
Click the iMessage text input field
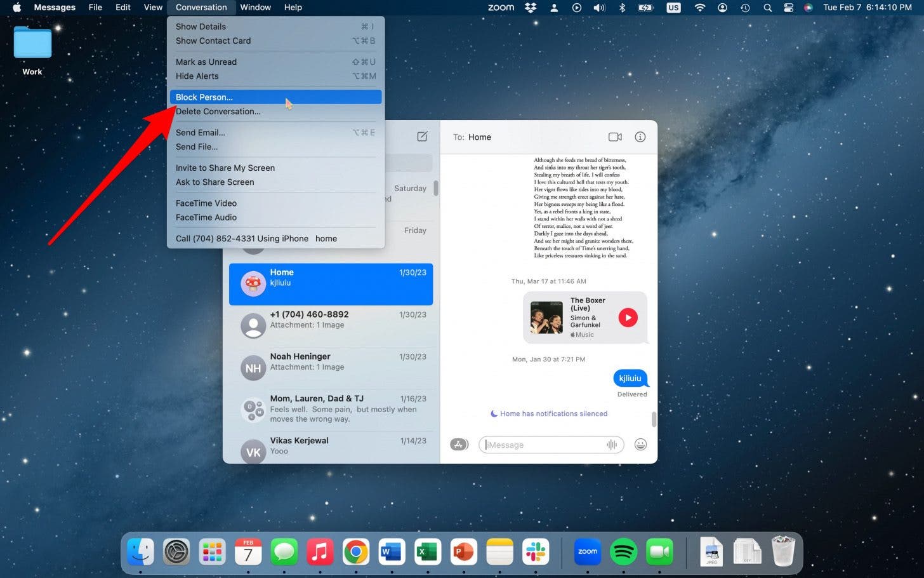pos(546,445)
